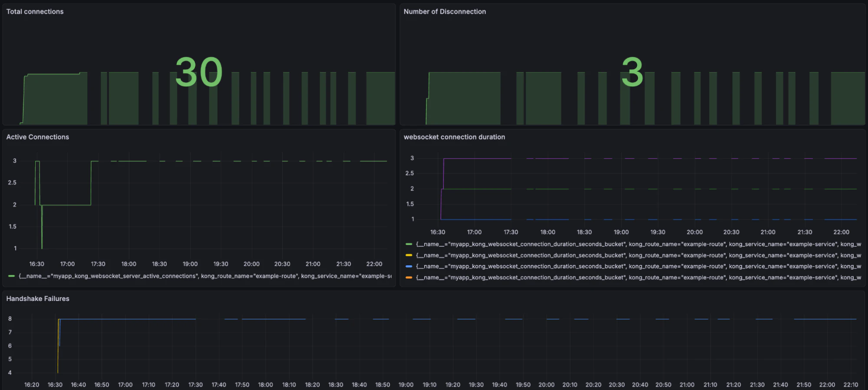Screen dimensions: 868x390
Task: Click the large 30 stat value
Action: [x=199, y=72]
